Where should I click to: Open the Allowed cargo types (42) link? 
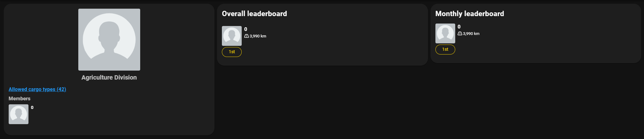pyautogui.click(x=37, y=89)
